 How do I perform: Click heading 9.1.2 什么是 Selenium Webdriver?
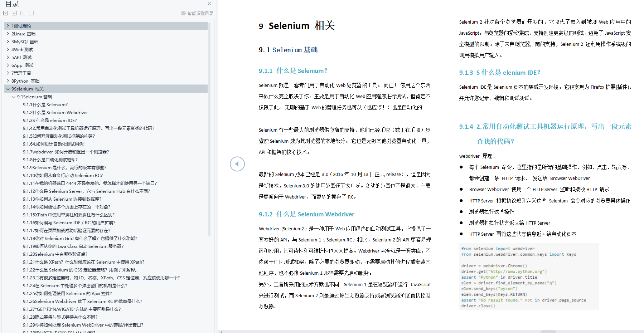click(306, 214)
